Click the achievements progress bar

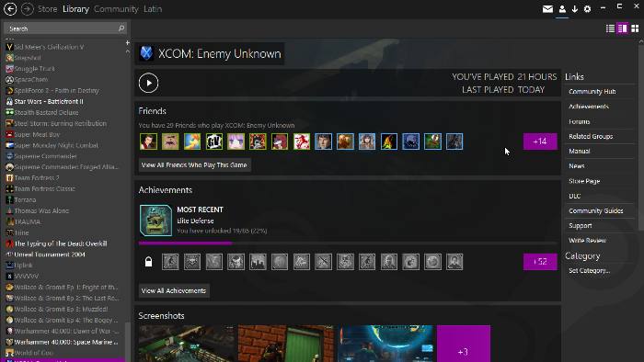[x=348, y=243]
